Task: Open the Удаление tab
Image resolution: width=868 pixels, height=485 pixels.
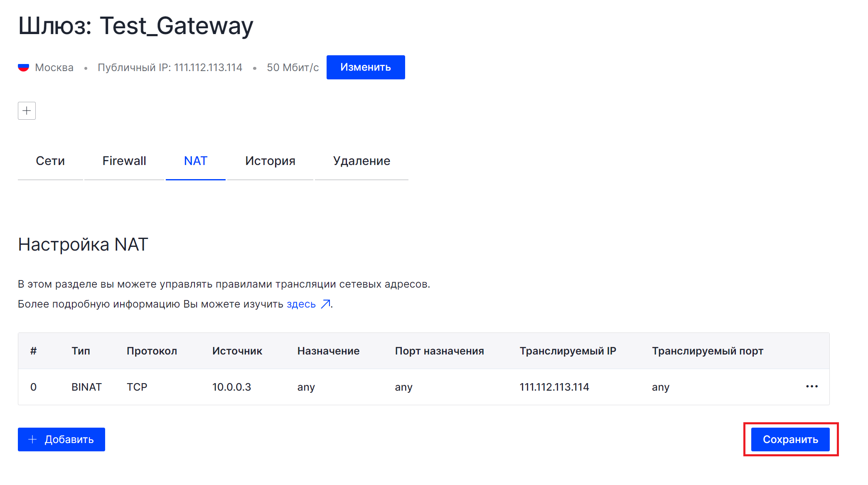Action: [x=361, y=161]
